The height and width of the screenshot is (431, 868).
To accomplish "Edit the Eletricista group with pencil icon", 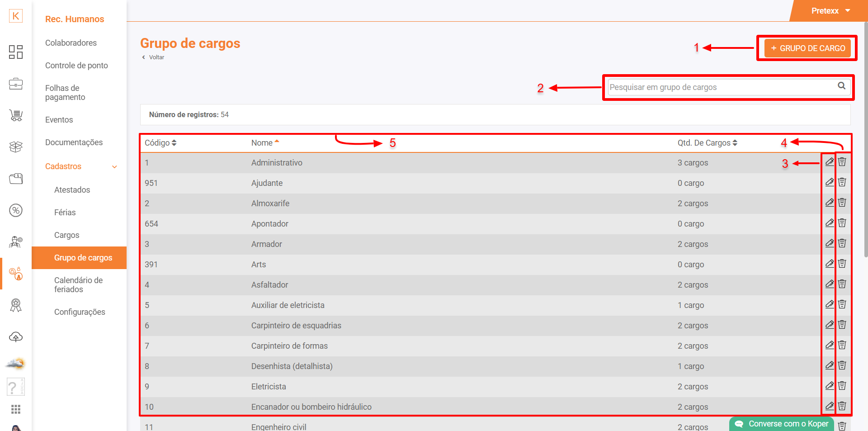I will coord(829,386).
